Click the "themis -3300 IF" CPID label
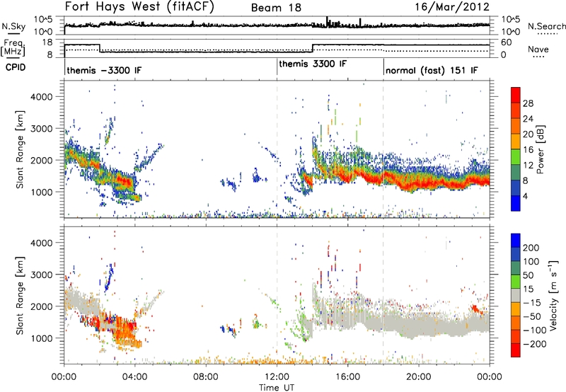The height and width of the screenshot is (392, 566). pyautogui.click(x=104, y=70)
